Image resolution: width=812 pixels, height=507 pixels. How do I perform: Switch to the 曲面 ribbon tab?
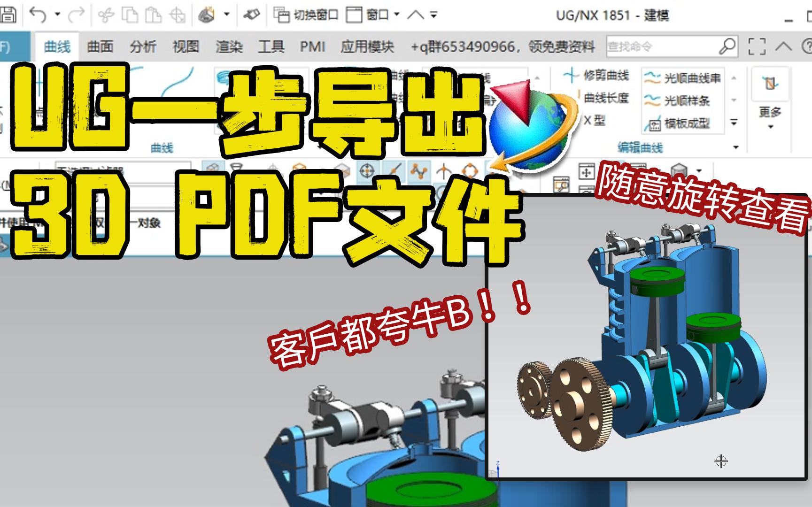pyautogui.click(x=100, y=46)
